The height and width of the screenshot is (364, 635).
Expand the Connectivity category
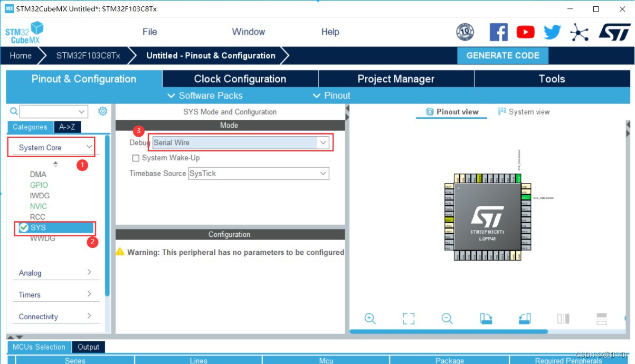(55, 317)
